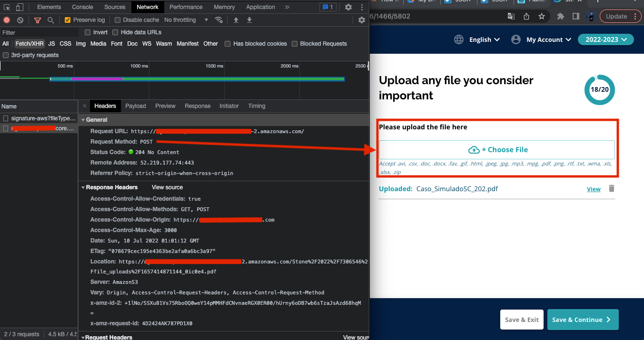Open the issues counter badge

click(x=328, y=7)
